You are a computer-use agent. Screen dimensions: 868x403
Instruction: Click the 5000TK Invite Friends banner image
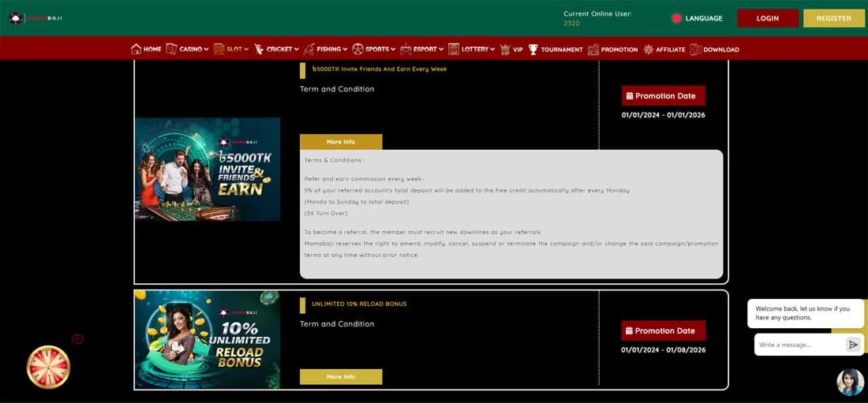208,169
